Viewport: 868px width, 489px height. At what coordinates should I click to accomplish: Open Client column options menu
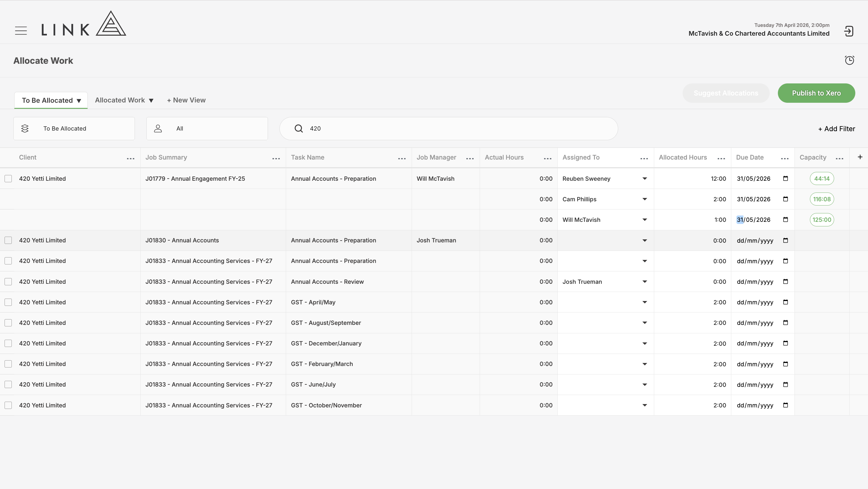click(x=130, y=158)
